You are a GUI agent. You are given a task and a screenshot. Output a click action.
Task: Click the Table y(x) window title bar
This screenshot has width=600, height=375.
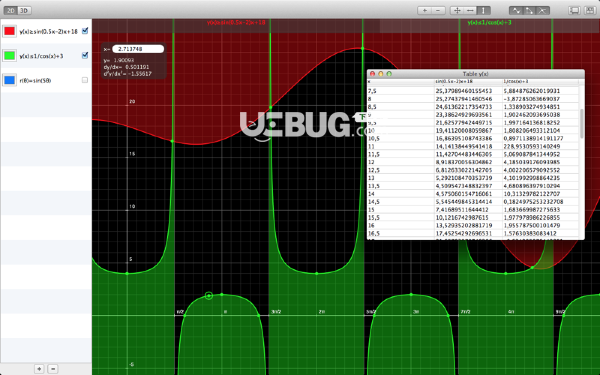pos(476,73)
